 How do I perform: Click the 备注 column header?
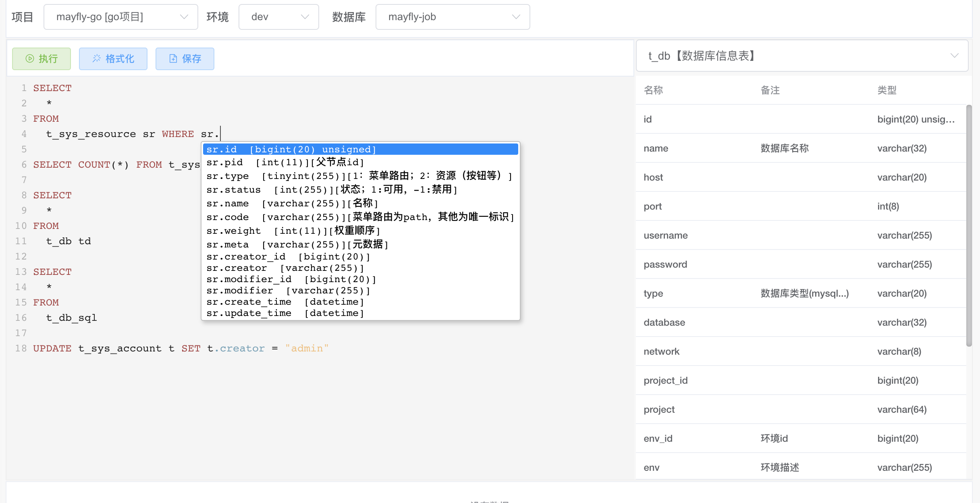[x=770, y=90]
